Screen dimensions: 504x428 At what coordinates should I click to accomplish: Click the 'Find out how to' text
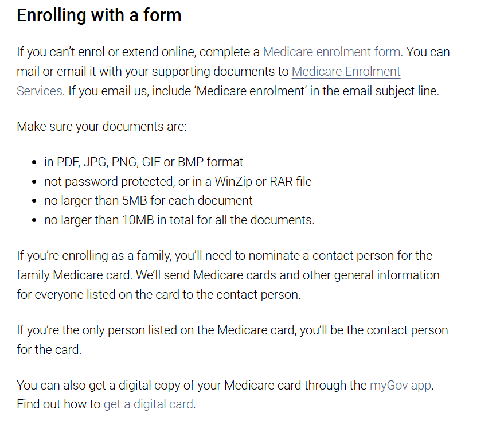(58, 404)
